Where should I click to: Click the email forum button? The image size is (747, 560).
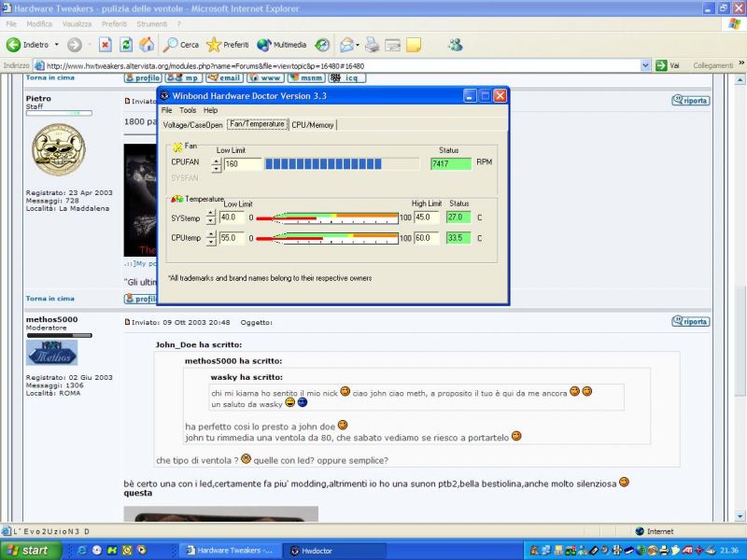click(225, 77)
